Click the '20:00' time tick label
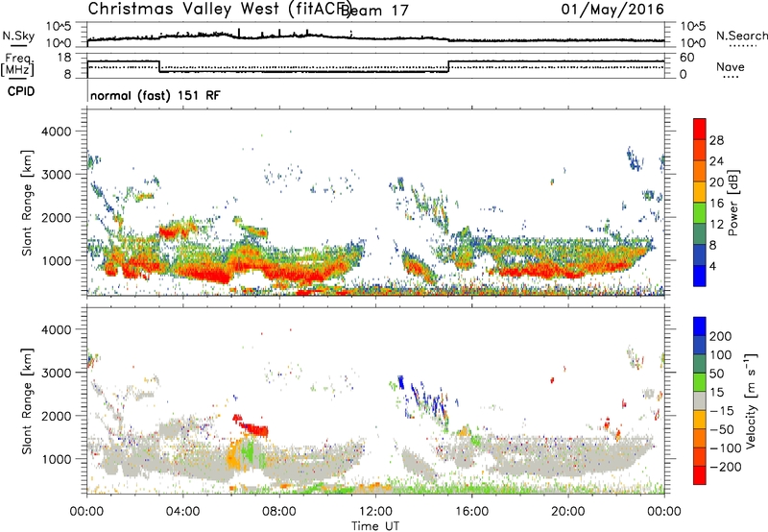This screenshot has height=532, width=768. 567,512
